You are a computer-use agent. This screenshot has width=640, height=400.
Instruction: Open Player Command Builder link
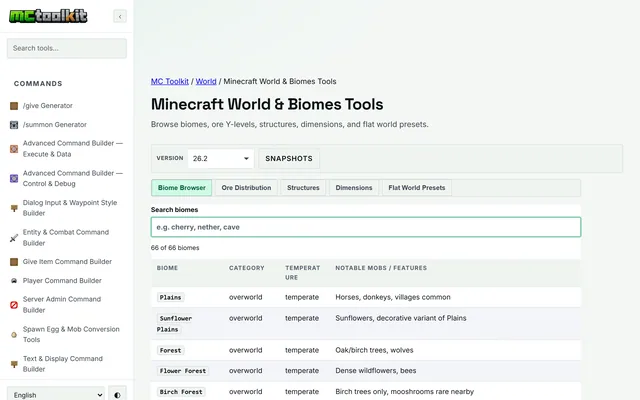point(62,281)
